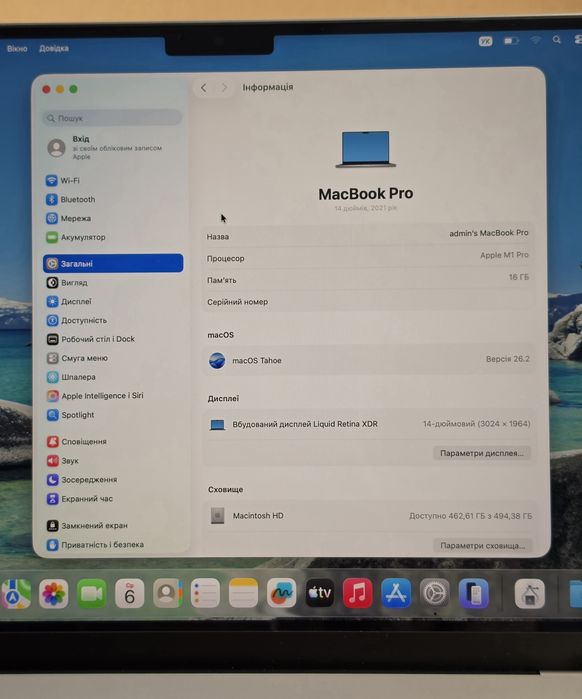Open Зосередження focus settings

pyautogui.click(x=82, y=480)
